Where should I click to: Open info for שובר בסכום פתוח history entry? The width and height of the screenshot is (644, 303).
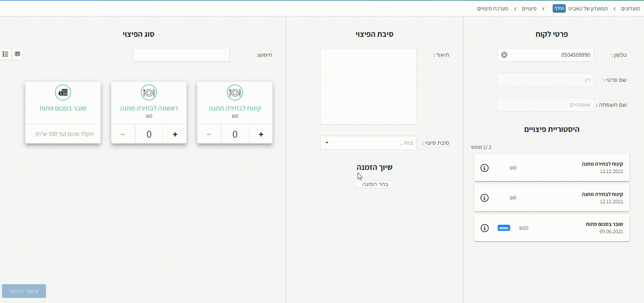485,228
